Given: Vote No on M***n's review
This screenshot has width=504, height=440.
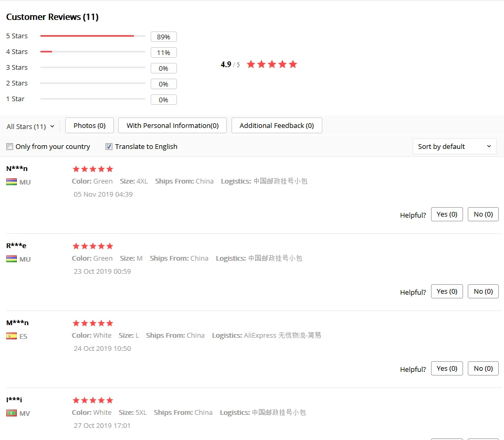Looking at the screenshot, I should click(483, 368).
